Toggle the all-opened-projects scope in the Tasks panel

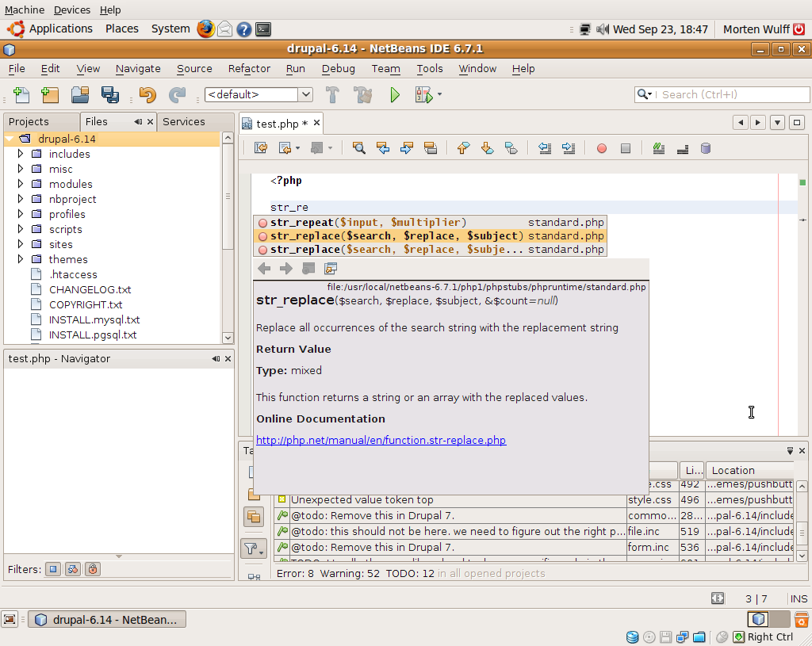click(x=254, y=516)
